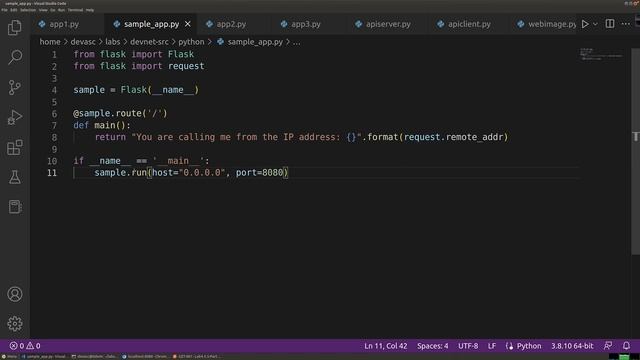
Task: Click the 'LF' end-of-line selector
Action: coord(492,346)
